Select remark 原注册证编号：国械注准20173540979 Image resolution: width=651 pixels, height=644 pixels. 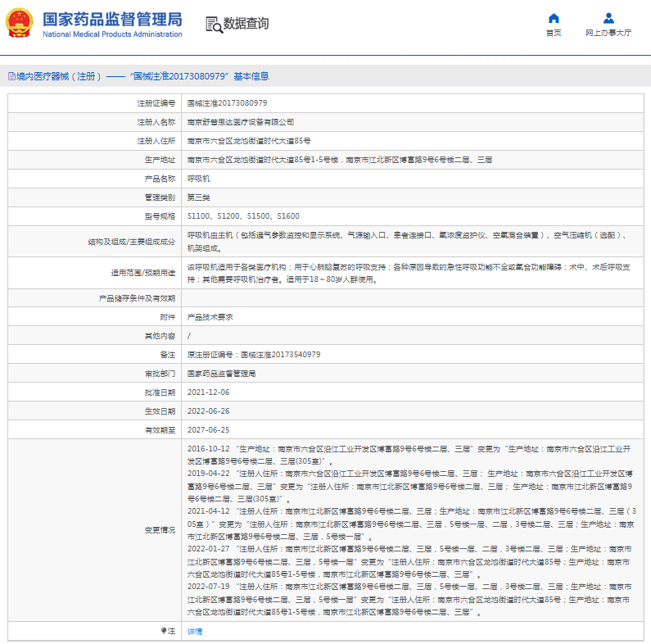254,355
